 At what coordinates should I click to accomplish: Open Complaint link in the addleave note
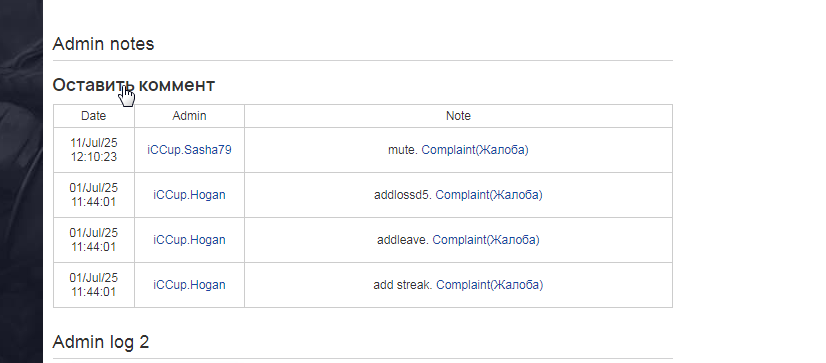pyautogui.click(x=486, y=240)
